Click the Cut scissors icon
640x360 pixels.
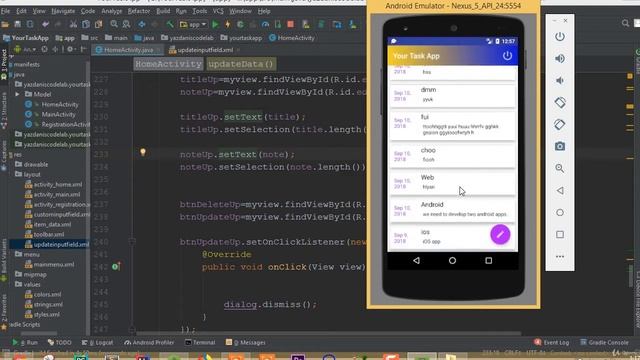[x=73, y=24]
